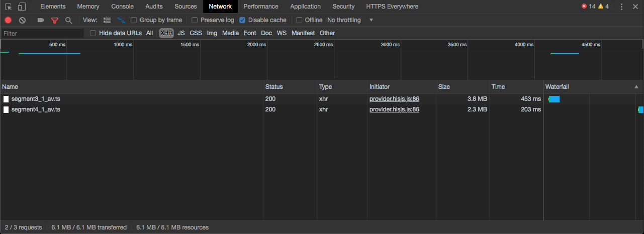This screenshot has width=644, height=234.
Task: Toggle the red filter funnel icon
Action: point(55,20)
